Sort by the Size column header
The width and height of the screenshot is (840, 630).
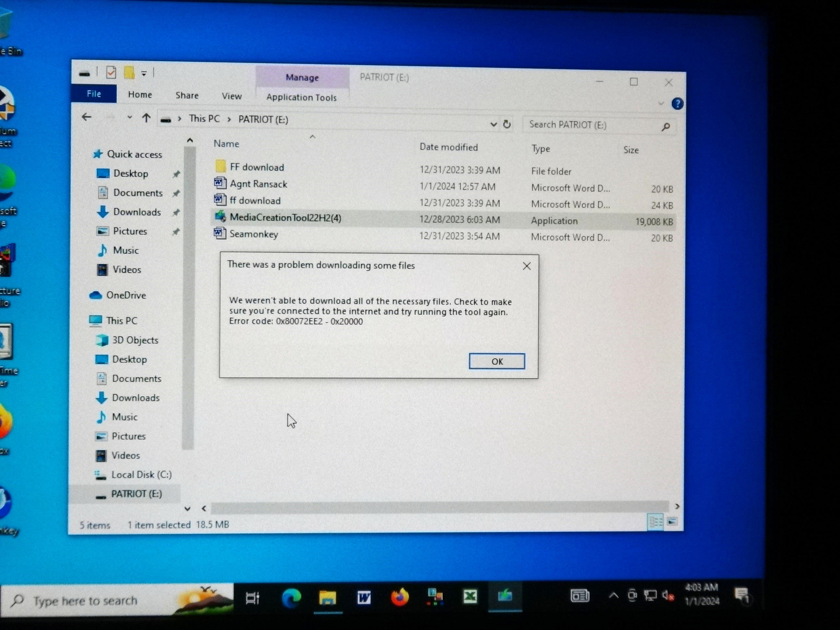[631, 150]
